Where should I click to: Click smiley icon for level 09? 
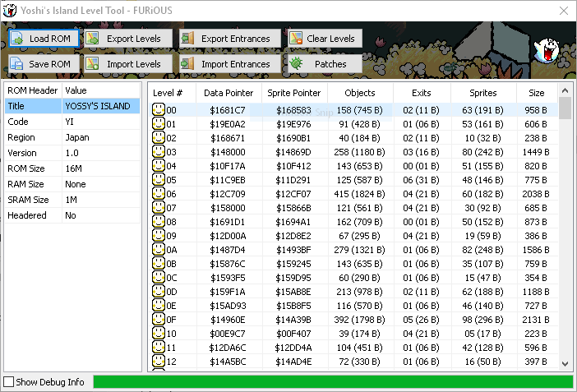[x=159, y=236]
